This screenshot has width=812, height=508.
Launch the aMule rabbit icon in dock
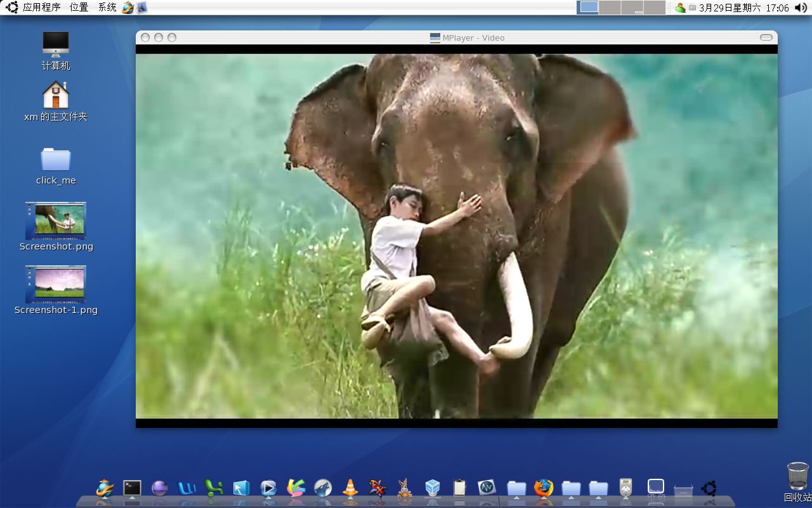[405, 488]
